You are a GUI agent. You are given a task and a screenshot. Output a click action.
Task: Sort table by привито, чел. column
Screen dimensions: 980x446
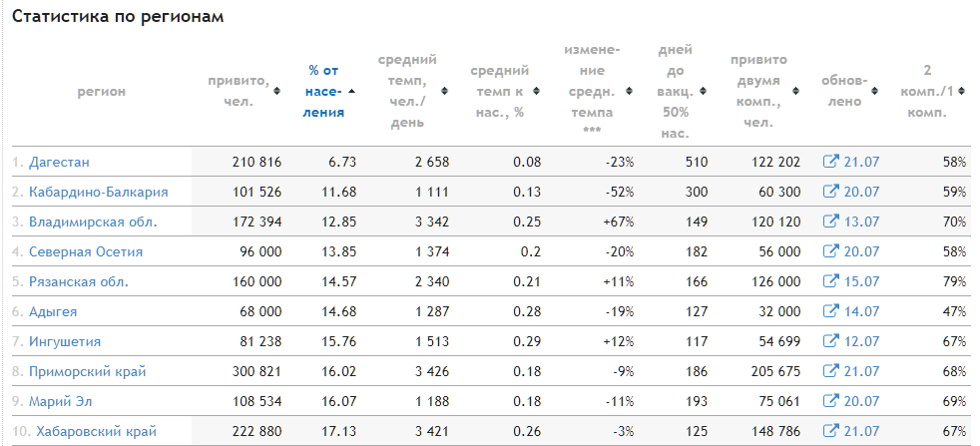click(239, 91)
